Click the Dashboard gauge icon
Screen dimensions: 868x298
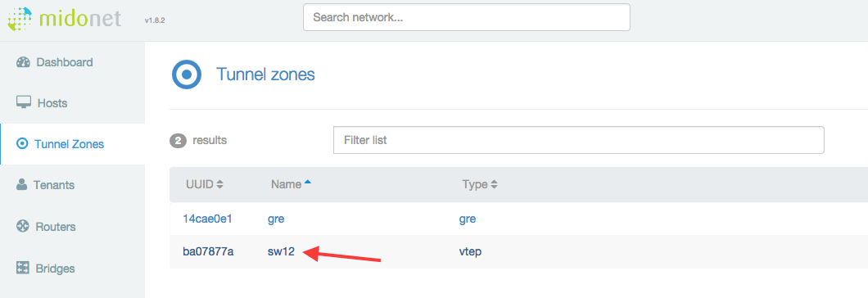23,62
